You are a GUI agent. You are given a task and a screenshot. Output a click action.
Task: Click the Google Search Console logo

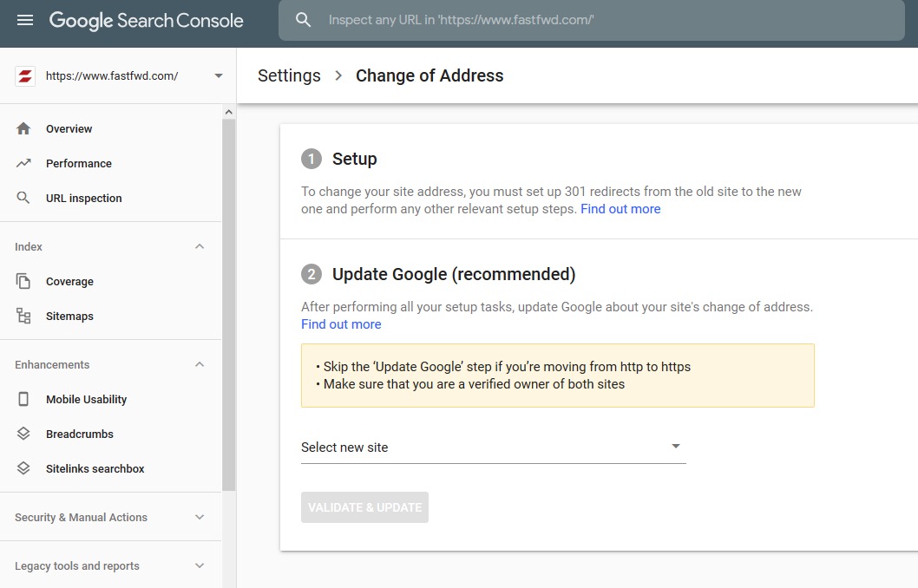[x=147, y=21]
